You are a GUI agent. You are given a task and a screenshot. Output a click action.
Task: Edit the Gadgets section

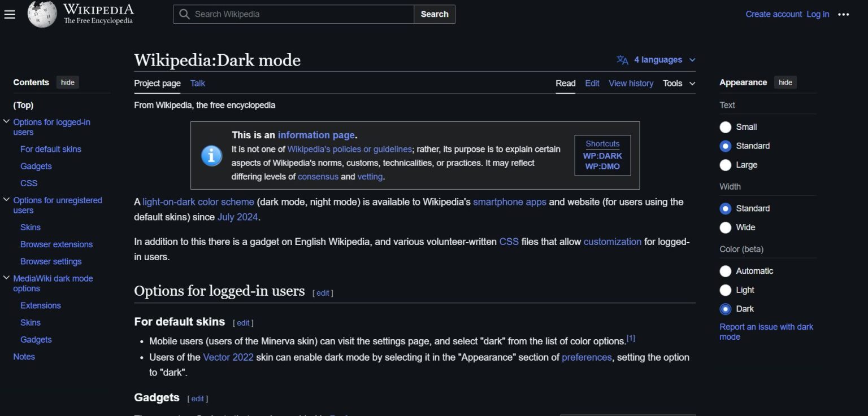click(x=198, y=399)
